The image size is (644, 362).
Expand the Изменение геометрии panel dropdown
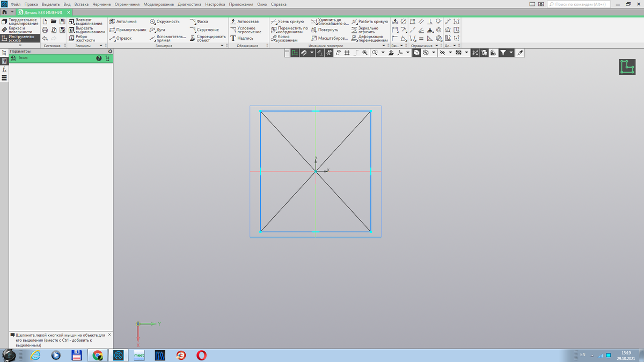click(x=383, y=46)
